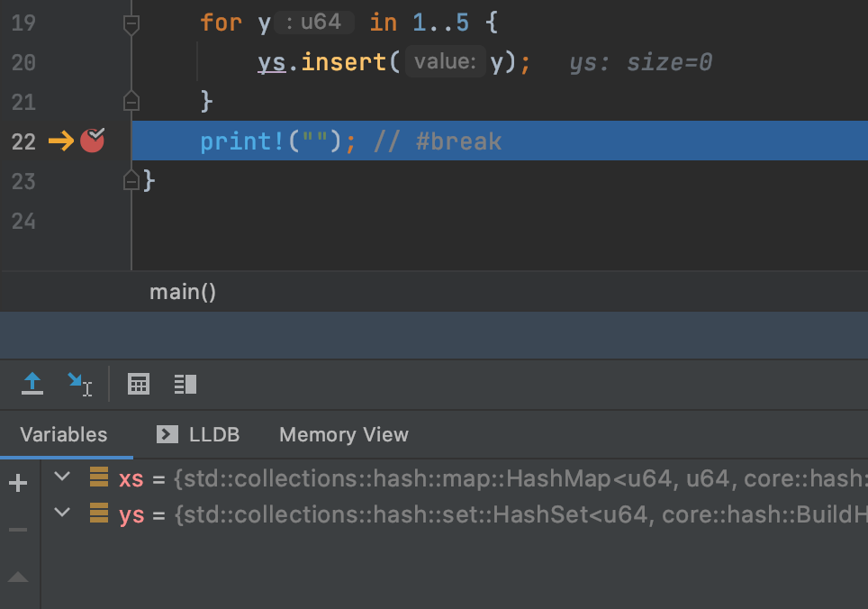Select the ys variable in Variables panel
Screen dimensions: 868x609
click(x=133, y=514)
